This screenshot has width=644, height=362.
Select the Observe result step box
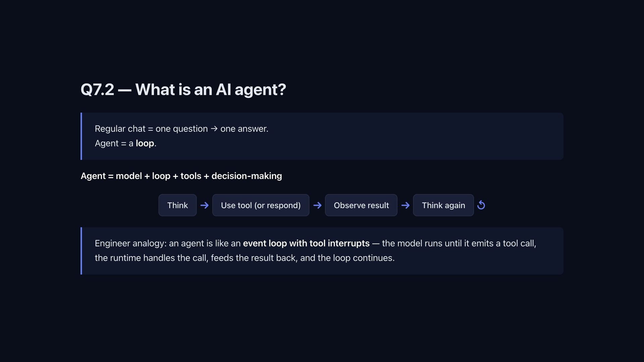pyautogui.click(x=361, y=205)
